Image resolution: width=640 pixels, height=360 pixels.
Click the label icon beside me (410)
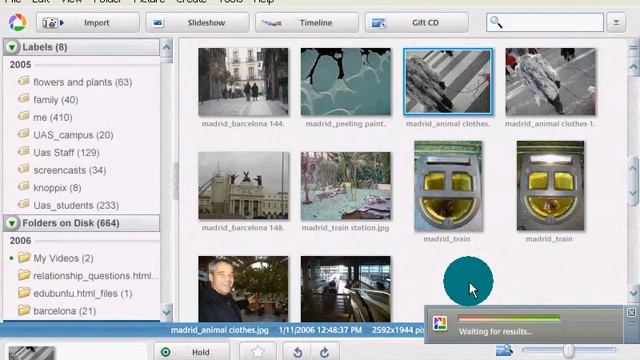point(24,116)
